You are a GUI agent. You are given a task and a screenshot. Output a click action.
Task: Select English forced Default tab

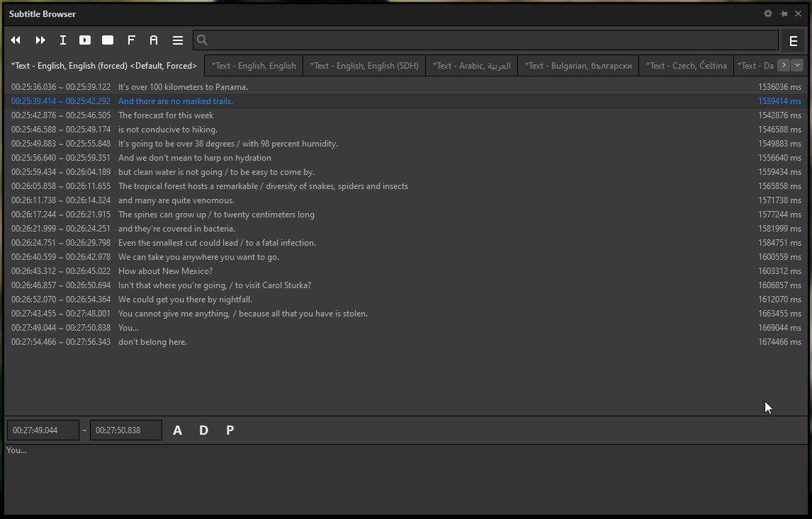pyautogui.click(x=104, y=66)
